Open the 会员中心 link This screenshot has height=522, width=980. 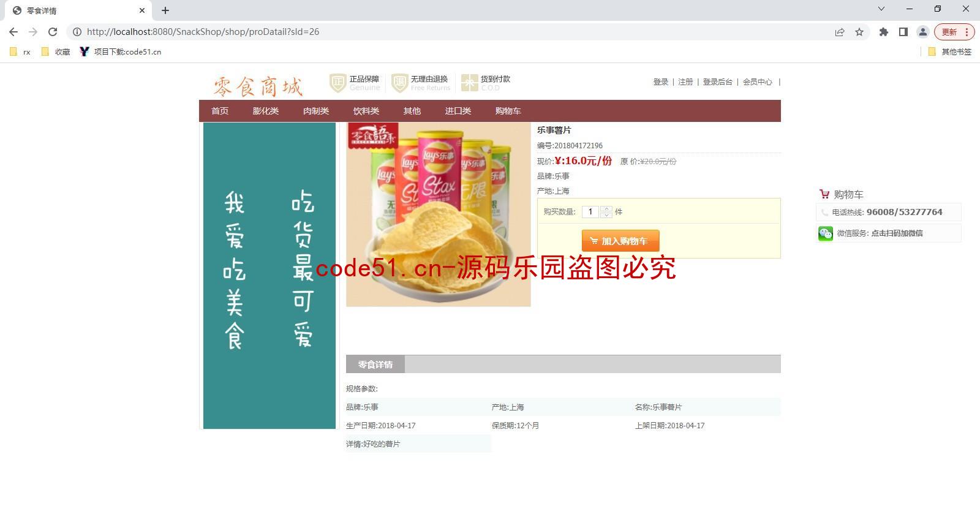click(x=758, y=82)
